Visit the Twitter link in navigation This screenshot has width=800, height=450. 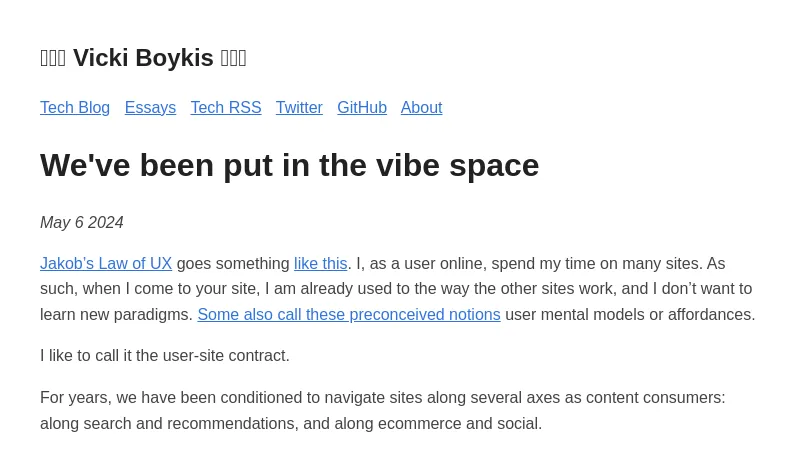[299, 108]
